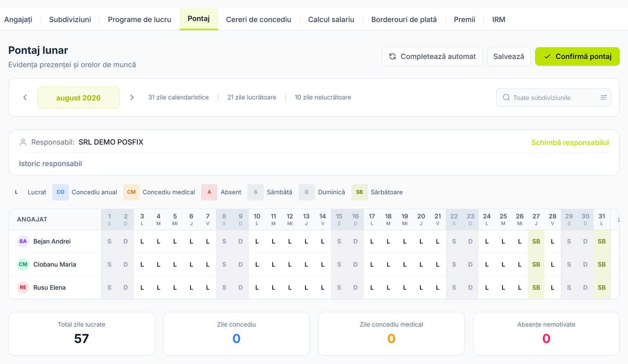This screenshot has width=628, height=364.
Task: Click the BA avatar for Bejan Andrei
Action: click(x=23, y=241)
